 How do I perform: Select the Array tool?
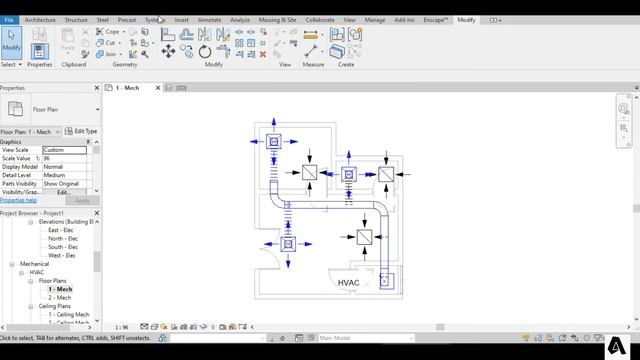point(239,43)
